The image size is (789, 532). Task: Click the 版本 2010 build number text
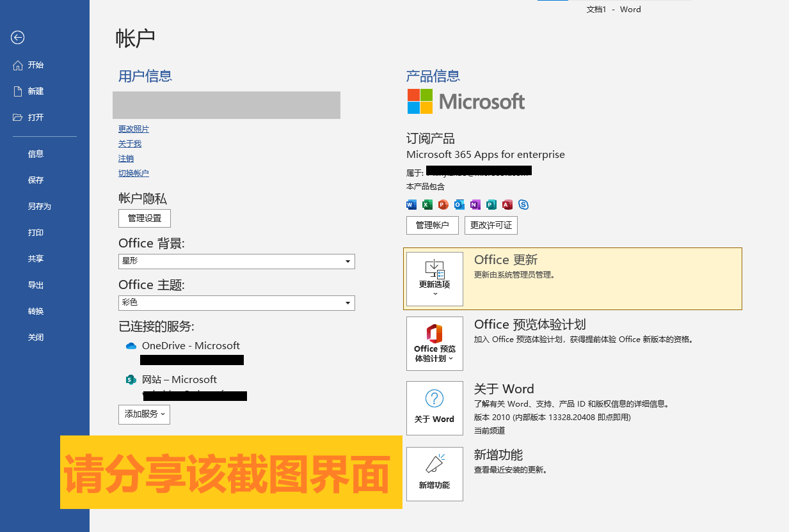[552, 418]
